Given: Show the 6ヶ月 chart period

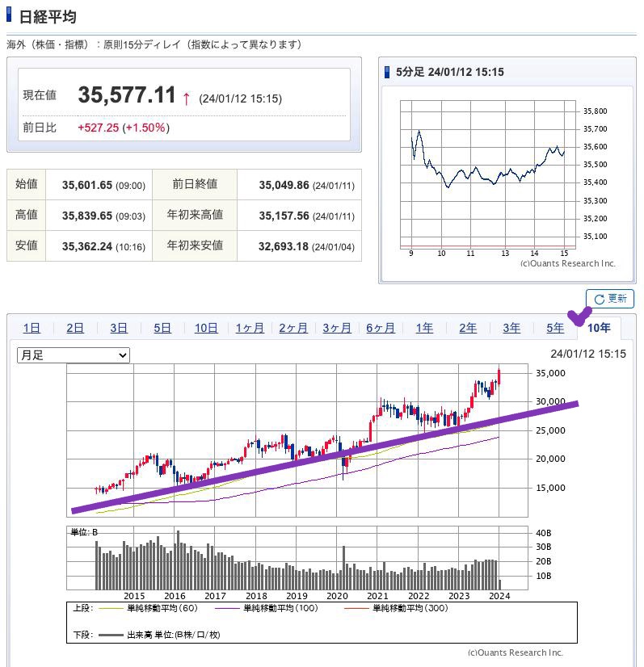Looking at the screenshot, I should pyautogui.click(x=381, y=328).
